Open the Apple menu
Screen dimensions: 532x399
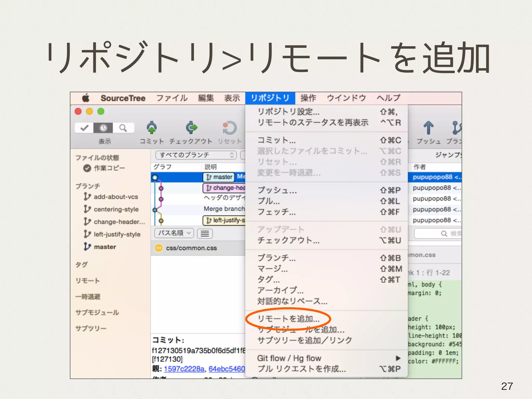pyautogui.click(x=86, y=98)
